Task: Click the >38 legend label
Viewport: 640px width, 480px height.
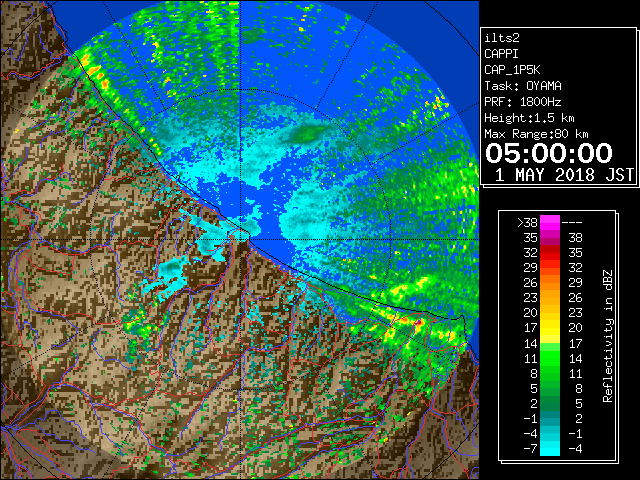Action: pos(527,223)
